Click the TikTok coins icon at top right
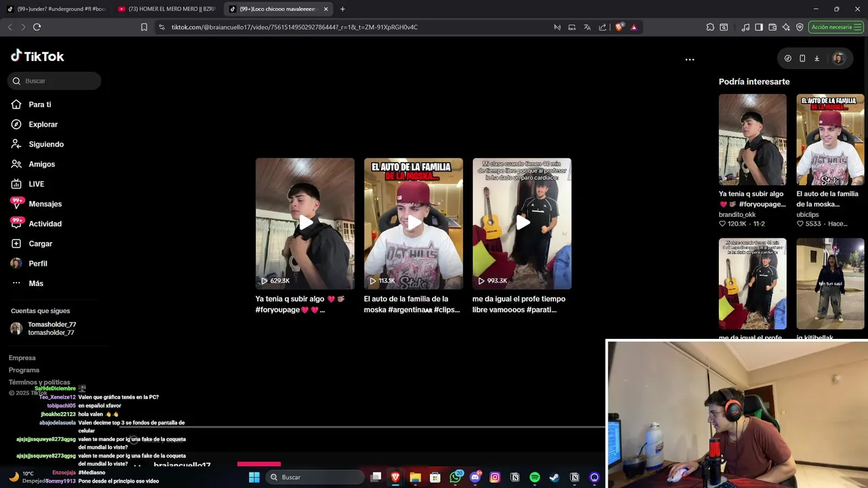The image size is (868, 488). coord(787,58)
